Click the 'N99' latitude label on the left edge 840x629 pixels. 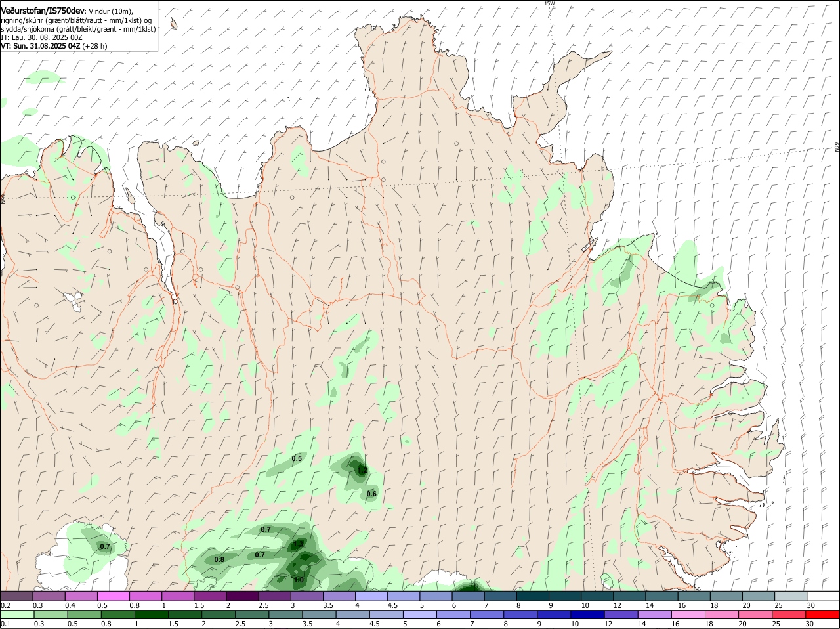[x=3, y=198]
